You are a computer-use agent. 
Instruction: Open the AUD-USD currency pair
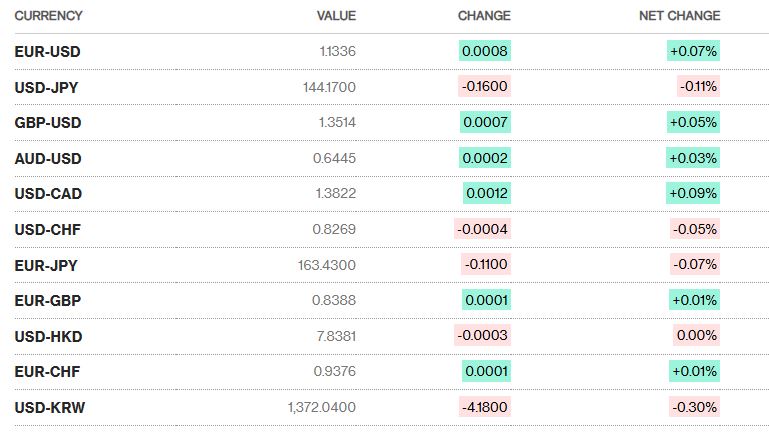(47, 158)
